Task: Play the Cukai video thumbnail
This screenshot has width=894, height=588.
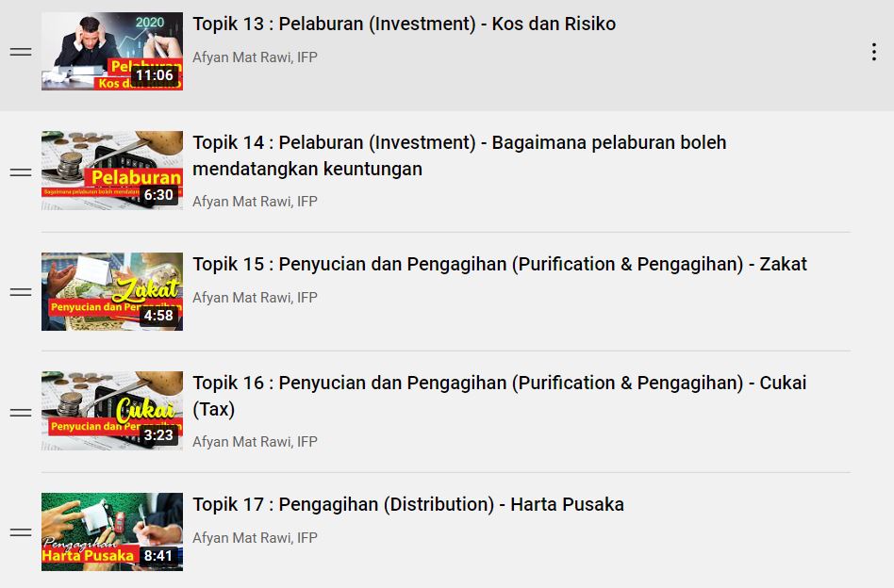Action: coord(112,411)
